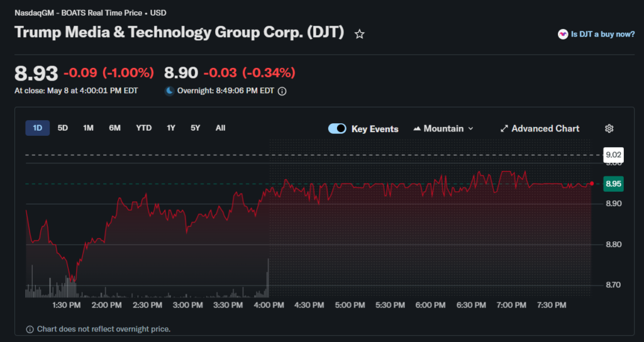Click the 'Overnight: 8:49:06 PM EDT' text
The height and width of the screenshot is (342, 644).
tap(226, 91)
